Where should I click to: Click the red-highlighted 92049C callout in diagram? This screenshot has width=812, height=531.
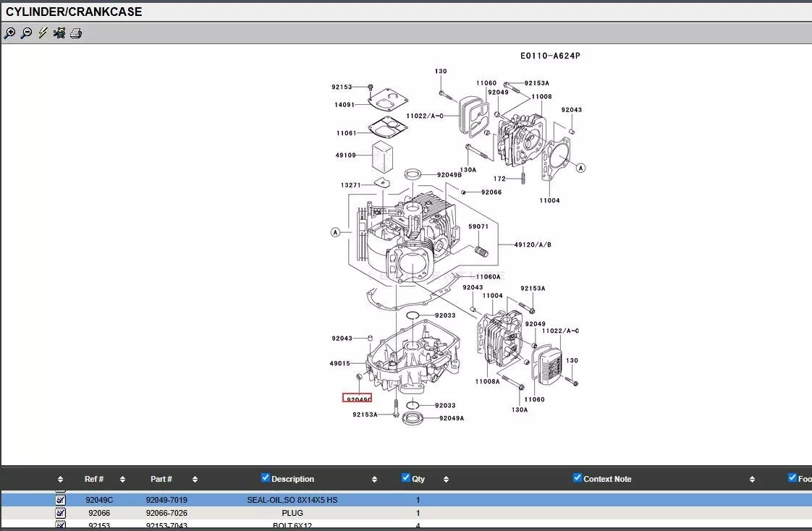tap(358, 398)
